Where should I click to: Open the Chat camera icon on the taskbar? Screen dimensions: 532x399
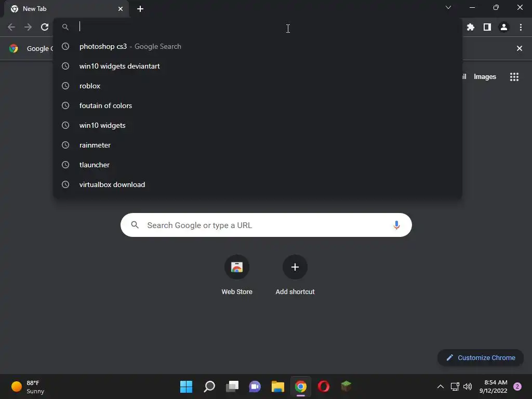tap(255, 387)
